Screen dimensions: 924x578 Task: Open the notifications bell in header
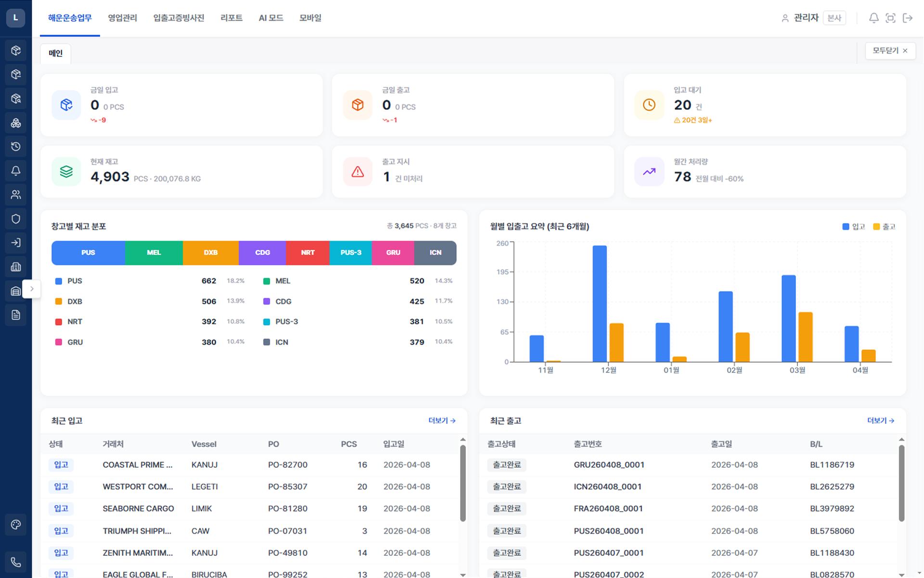873,18
